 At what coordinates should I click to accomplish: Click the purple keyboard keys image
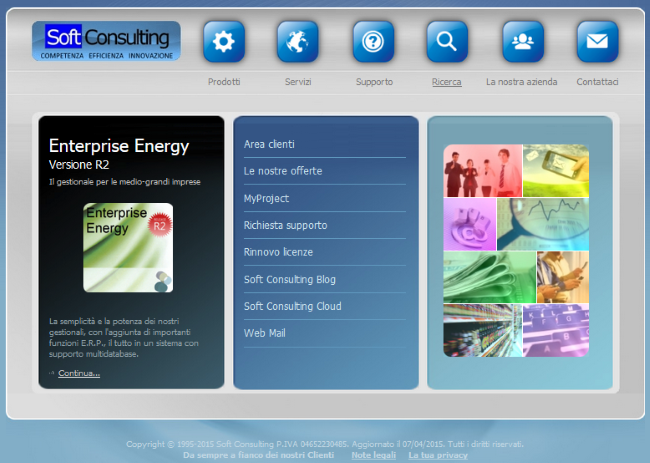click(556, 330)
